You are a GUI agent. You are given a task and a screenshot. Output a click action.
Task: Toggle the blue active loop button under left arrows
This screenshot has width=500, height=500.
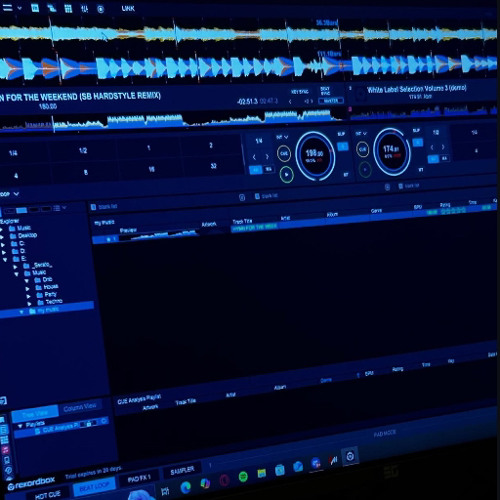point(256,170)
